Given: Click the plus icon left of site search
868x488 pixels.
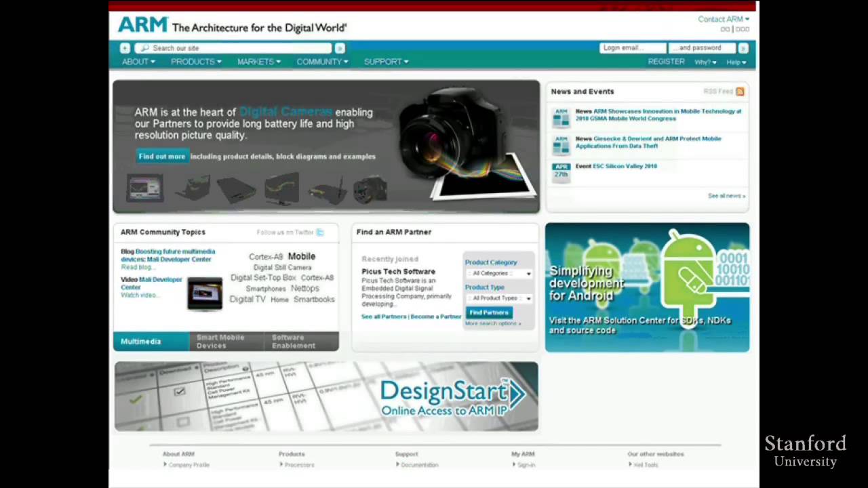Looking at the screenshot, I should (x=125, y=48).
